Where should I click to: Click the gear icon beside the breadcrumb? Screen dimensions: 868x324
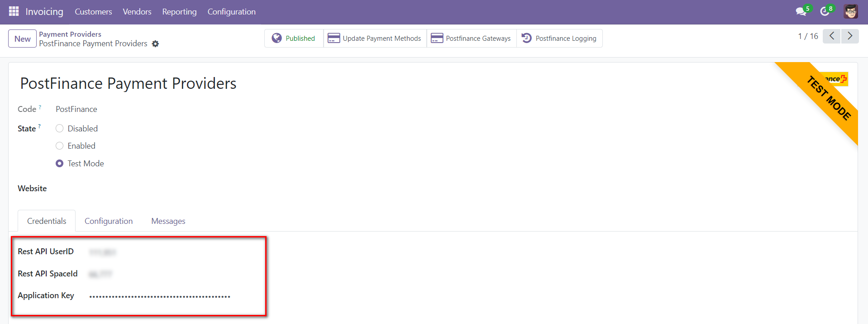155,44
